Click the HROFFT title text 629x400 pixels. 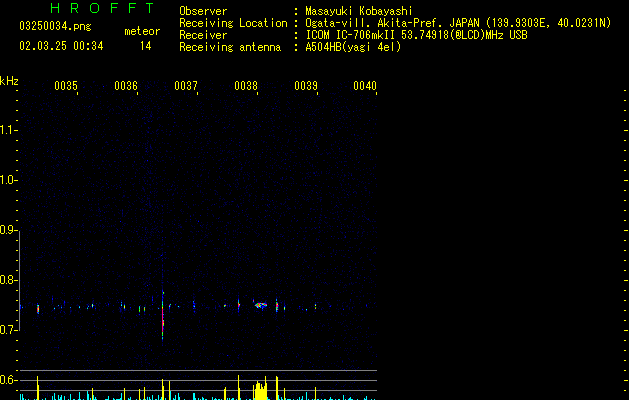click(102, 8)
